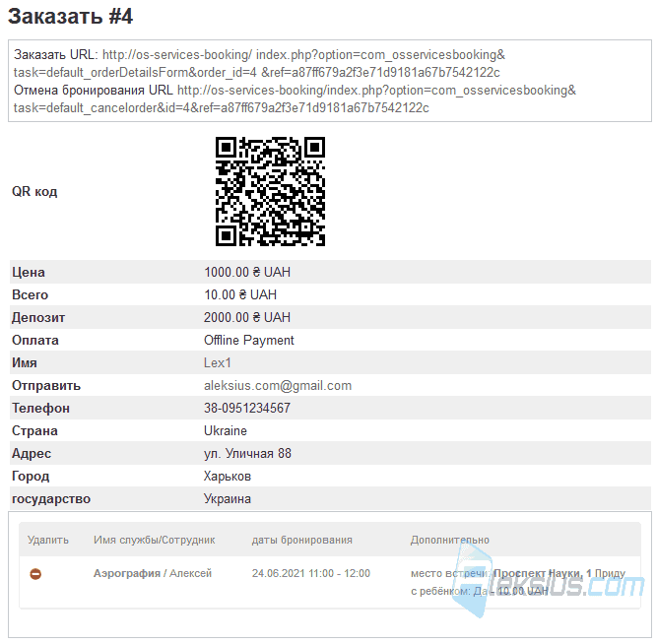Click the Отправить row label
This screenshot has height=644, width=657.
[46, 385]
